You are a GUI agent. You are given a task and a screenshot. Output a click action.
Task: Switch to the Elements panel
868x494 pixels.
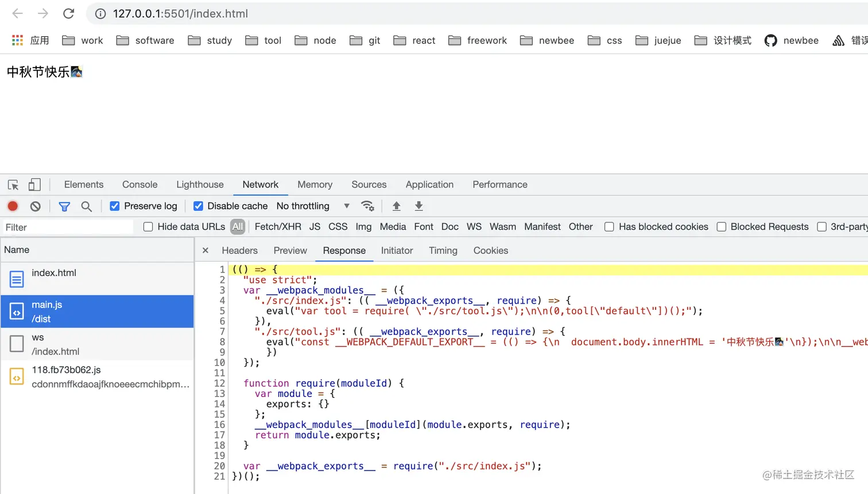point(84,185)
